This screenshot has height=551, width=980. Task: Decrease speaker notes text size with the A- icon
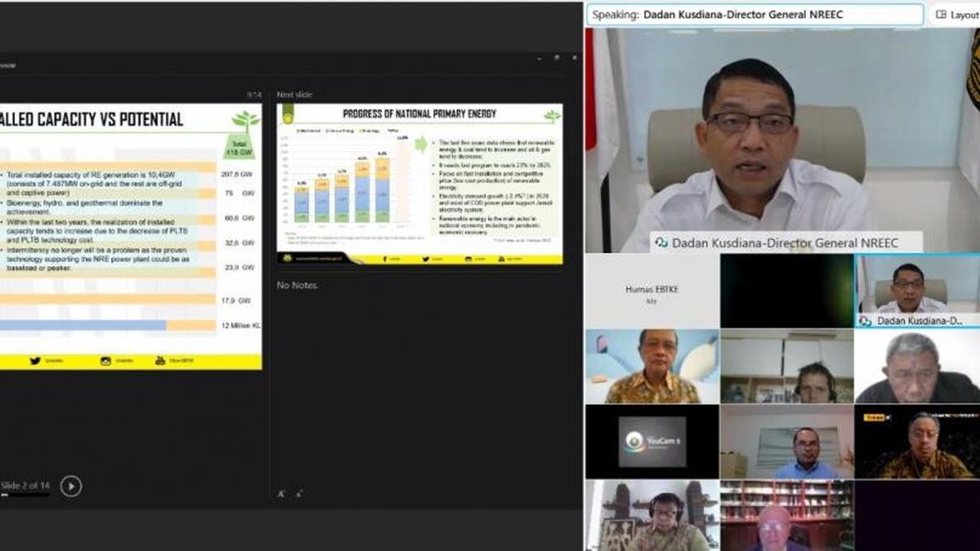click(x=298, y=493)
